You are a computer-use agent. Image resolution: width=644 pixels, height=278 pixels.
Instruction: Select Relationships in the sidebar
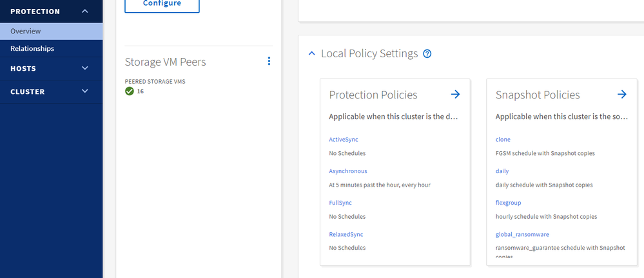[32, 48]
